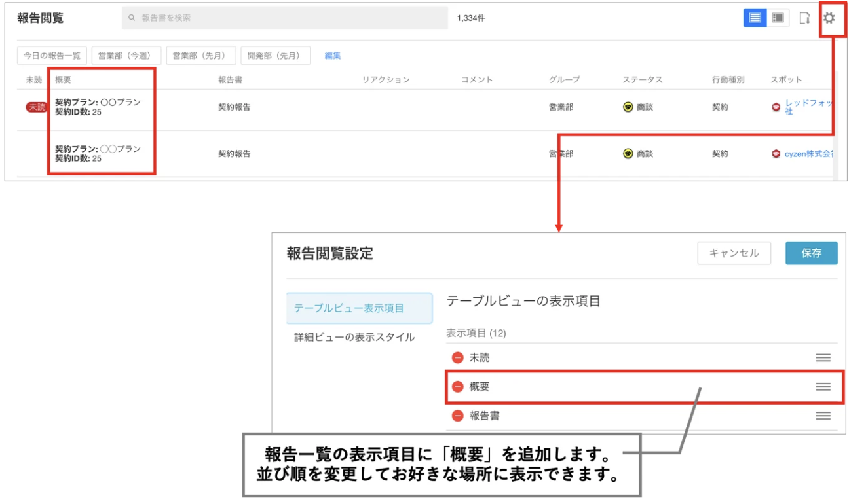The width and height of the screenshot is (866, 504).
Task: Click the search magnifier icon
Action: coord(132,18)
